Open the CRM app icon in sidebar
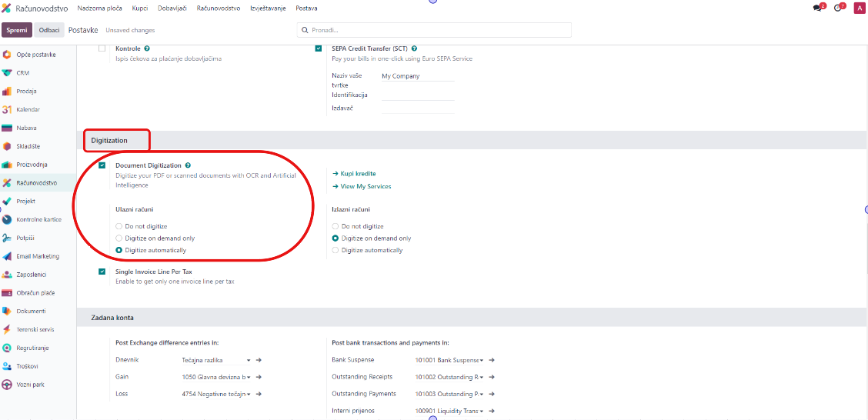The height and width of the screenshot is (420, 868). (7, 73)
